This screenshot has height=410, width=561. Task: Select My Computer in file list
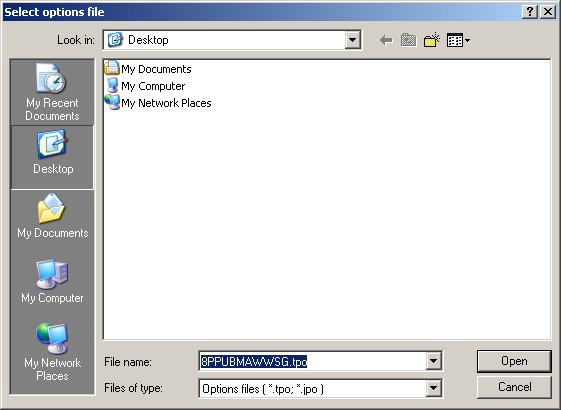[x=145, y=86]
